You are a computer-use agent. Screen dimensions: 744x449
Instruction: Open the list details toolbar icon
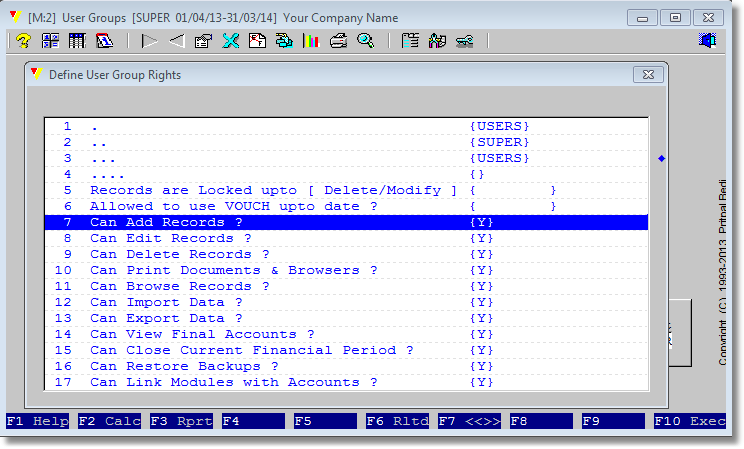click(410, 41)
